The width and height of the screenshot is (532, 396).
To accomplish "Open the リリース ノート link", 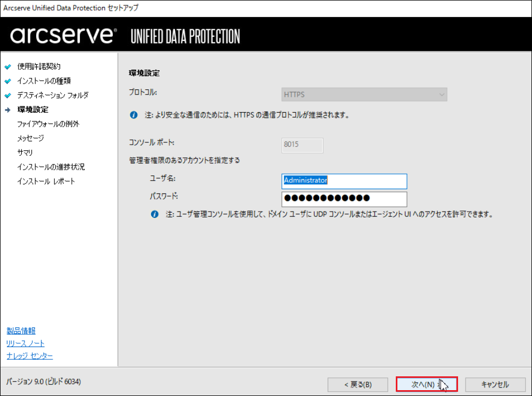I will [x=26, y=343].
